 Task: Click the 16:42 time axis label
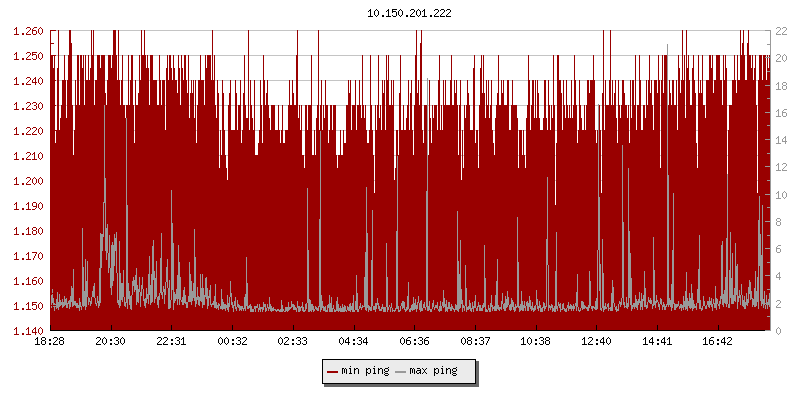click(717, 342)
